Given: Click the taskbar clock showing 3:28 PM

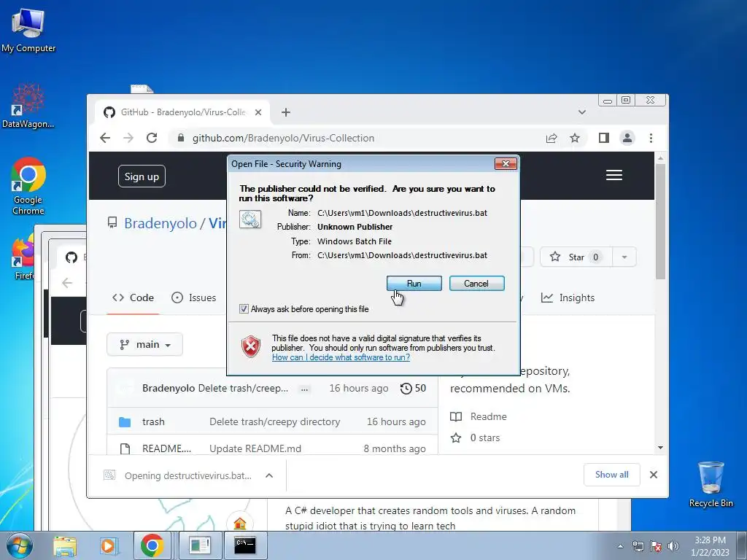Looking at the screenshot, I should (x=710, y=546).
